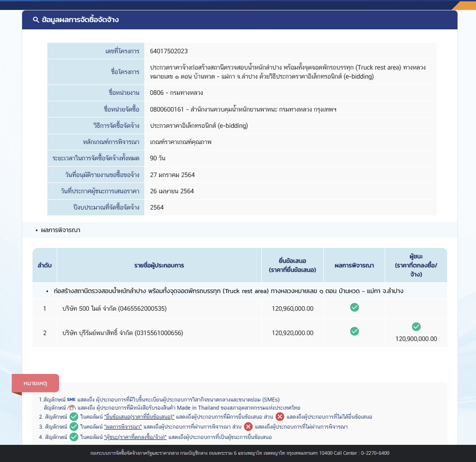This screenshot has height=462, width=476.
Task: Click green check in note 3
Action: [x=74, y=427]
